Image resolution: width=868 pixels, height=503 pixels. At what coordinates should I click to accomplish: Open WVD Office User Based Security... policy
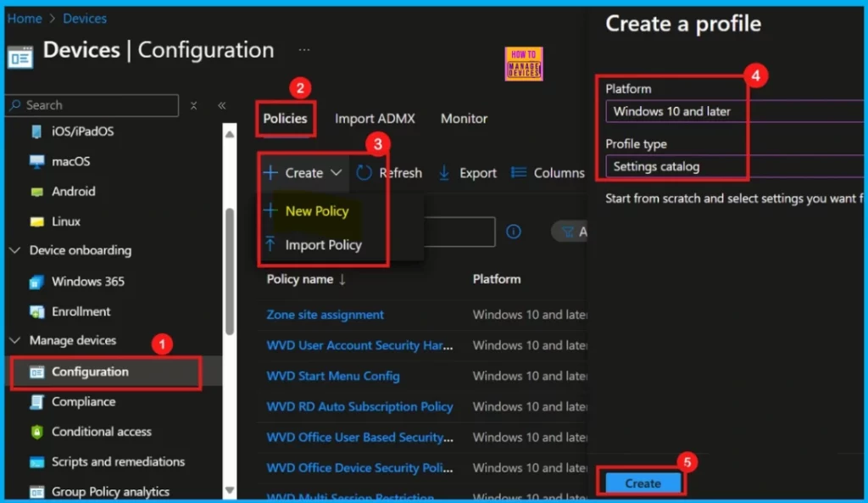[x=359, y=437]
